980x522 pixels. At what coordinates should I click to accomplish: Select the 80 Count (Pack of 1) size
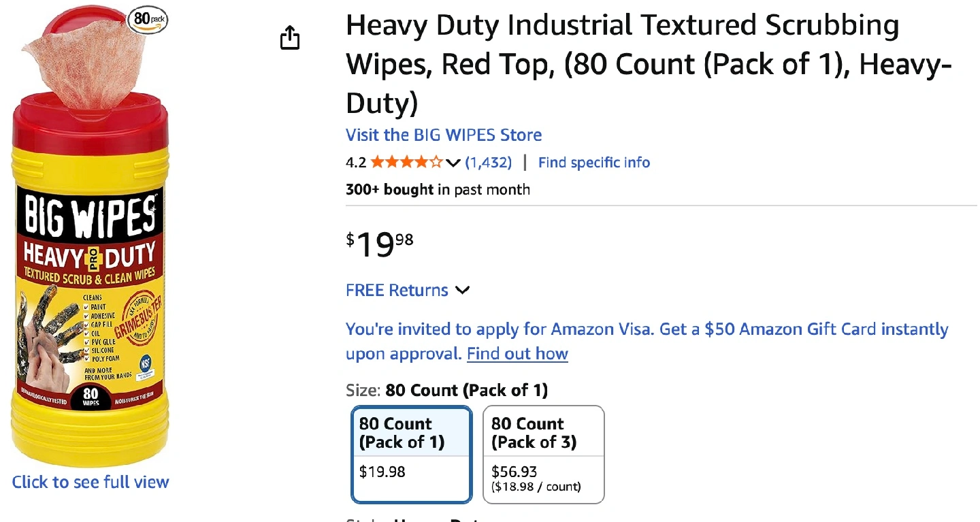click(411, 454)
